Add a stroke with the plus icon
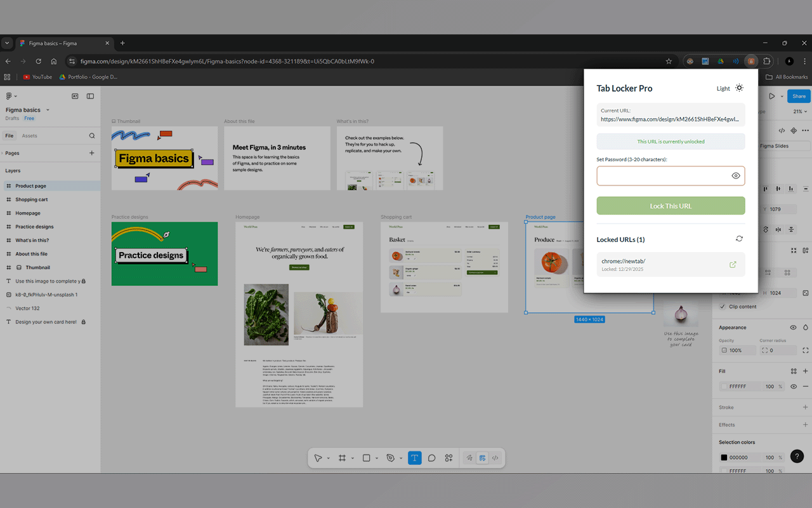 [x=806, y=408]
